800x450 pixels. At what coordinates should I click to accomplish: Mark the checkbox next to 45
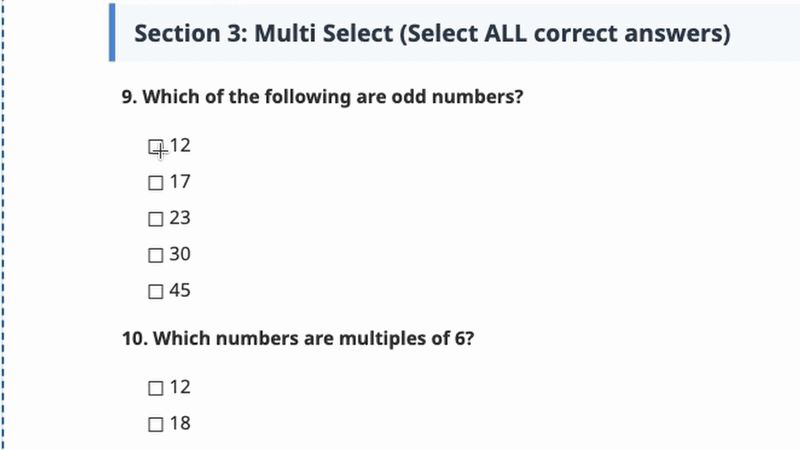click(x=155, y=292)
